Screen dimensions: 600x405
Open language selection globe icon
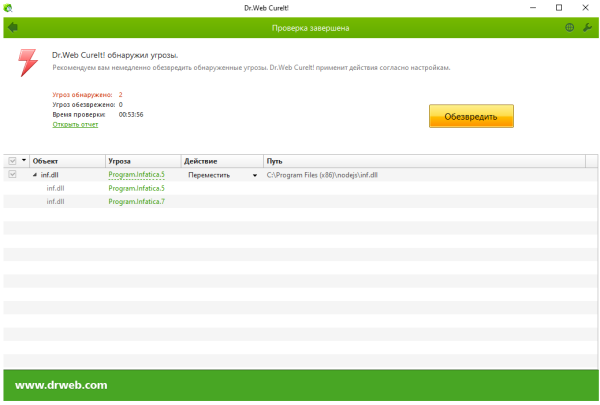click(569, 28)
